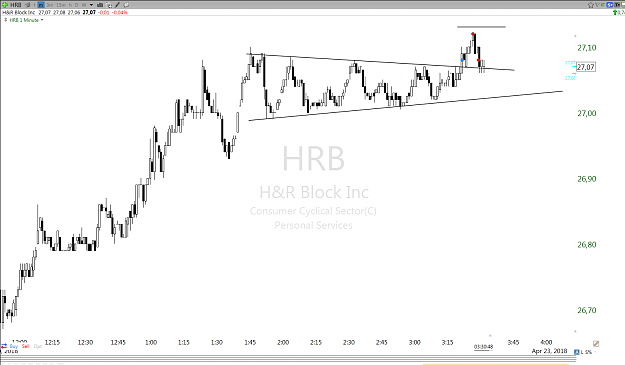Switch to the Weekly 'W' timeframe
The height and width of the screenshot is (365, 625).
(84, 5)
